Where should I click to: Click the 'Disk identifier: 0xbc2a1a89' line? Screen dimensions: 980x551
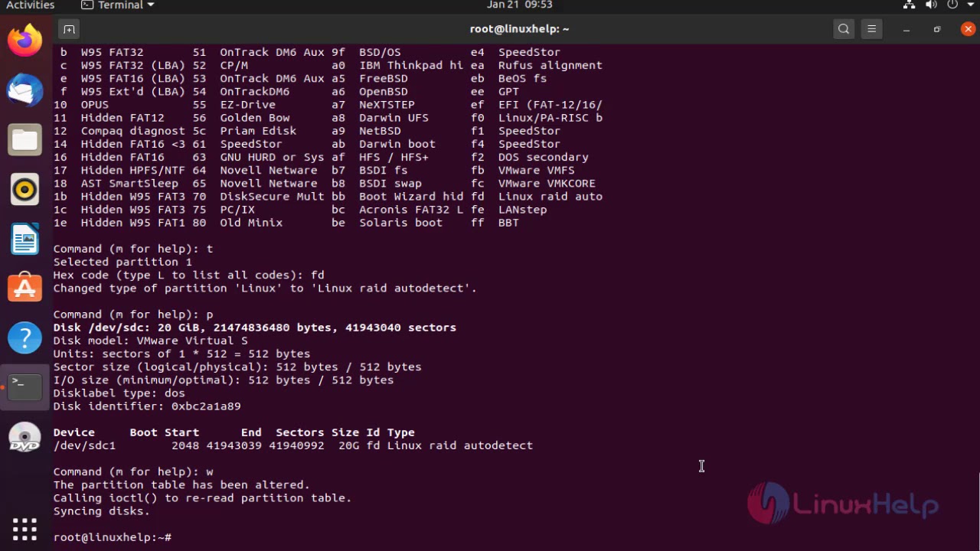[147, 406]
